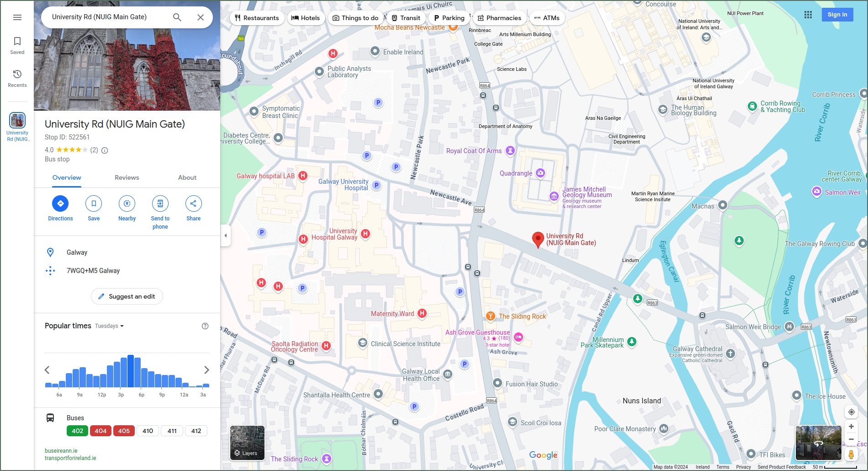
Task: Click The Sliding Rock restaurant marker
Action: (490, 316)
